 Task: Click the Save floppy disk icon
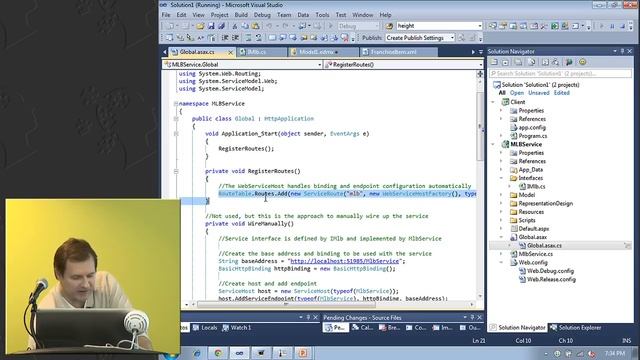click(211, 26)
